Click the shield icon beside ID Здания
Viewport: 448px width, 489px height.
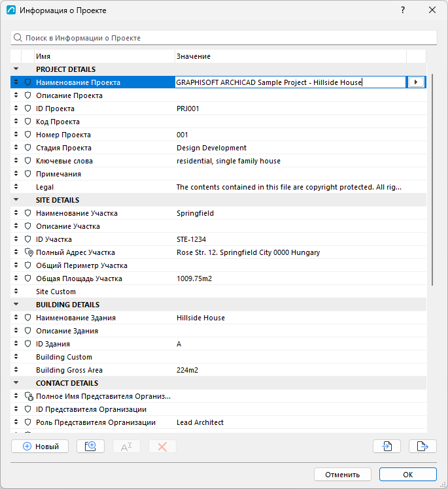coord(27,344)
